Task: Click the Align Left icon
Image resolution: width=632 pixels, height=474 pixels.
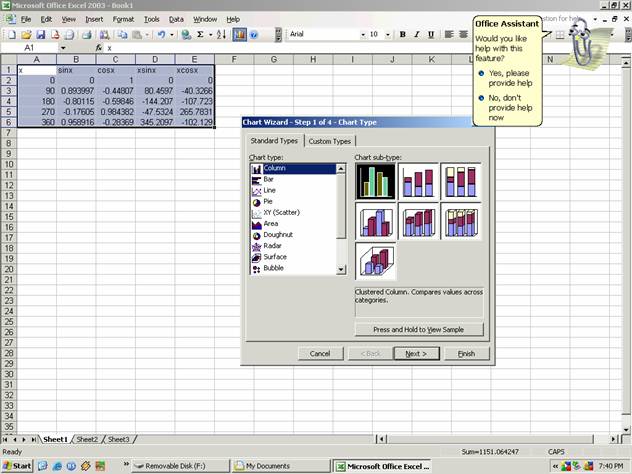Action: coord(449,35)
